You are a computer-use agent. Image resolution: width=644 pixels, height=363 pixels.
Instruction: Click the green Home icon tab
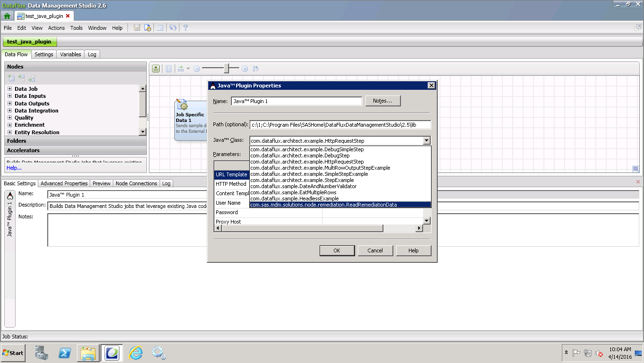pyautogui.click(x=7, y=16)
